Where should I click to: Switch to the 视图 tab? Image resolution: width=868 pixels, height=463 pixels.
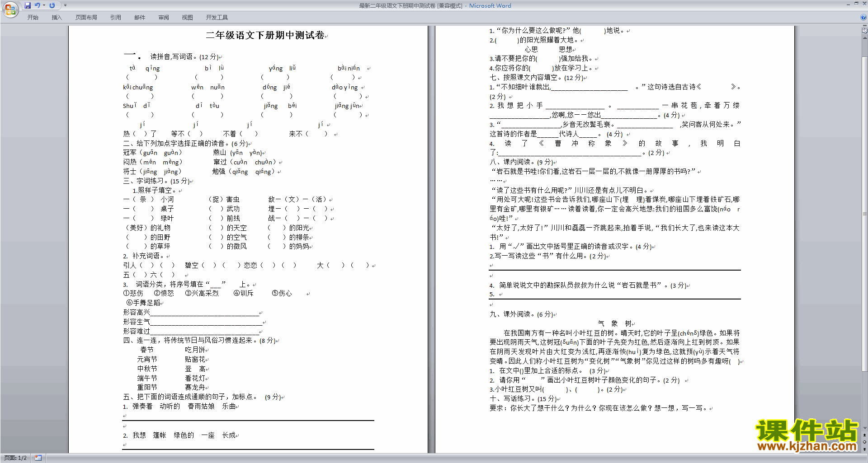(x=188, y=18)
